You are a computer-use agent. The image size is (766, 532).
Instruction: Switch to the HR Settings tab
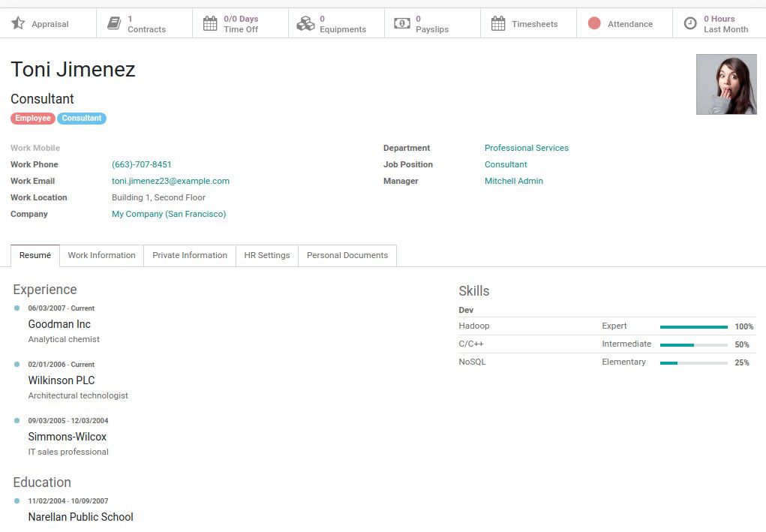click(x=267, y=256)
